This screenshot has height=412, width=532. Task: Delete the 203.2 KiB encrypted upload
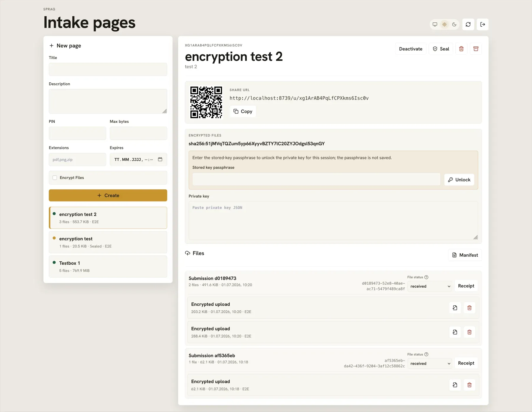[469, 308]
